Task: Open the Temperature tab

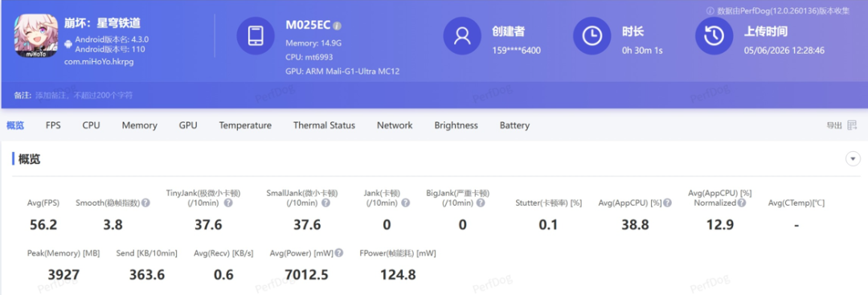Action: 245,125
